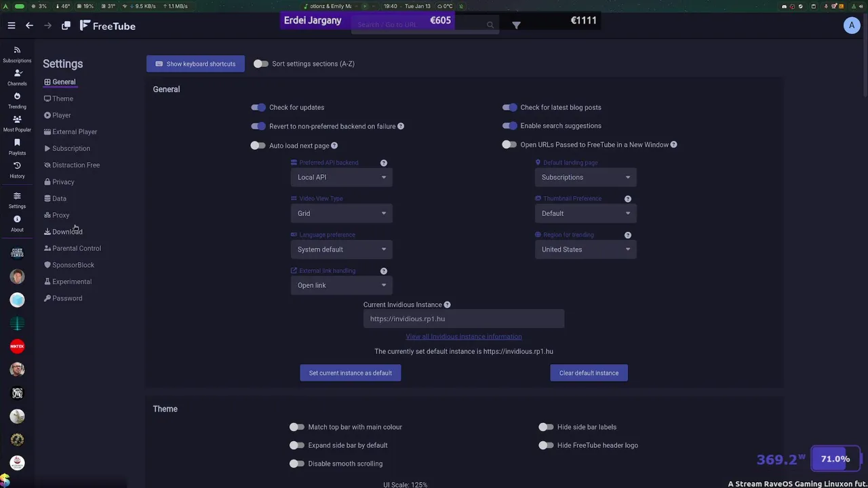
Task: Open Playlists in the side bar
Action: (x=17, y=146)
